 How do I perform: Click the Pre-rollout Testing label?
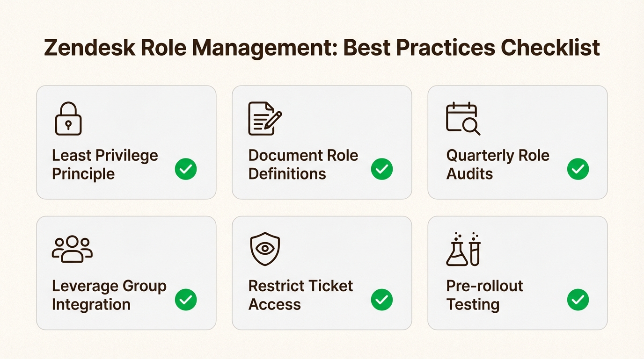[484, 295]
